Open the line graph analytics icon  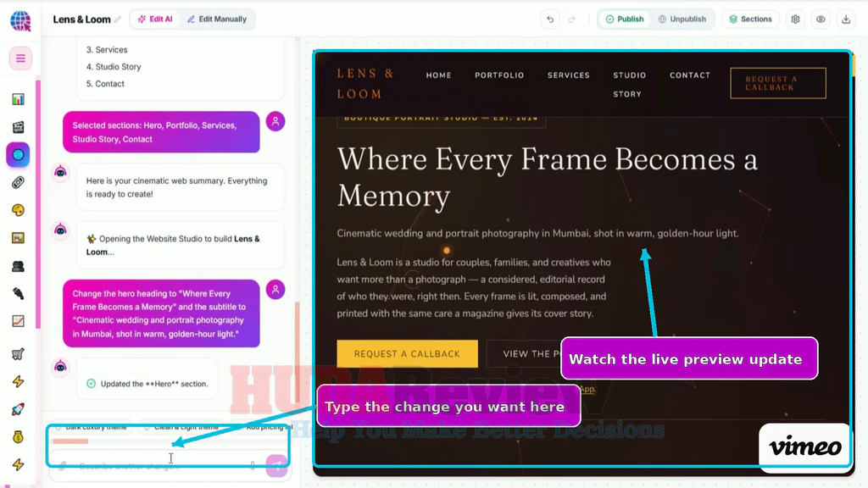[x=19, y=321]
